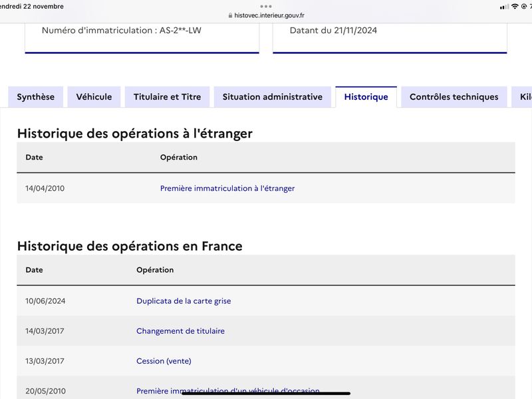Open the Titulaire et Titre tab
The width and height of the screenshot is (532, 399).
tap(168, 97)
